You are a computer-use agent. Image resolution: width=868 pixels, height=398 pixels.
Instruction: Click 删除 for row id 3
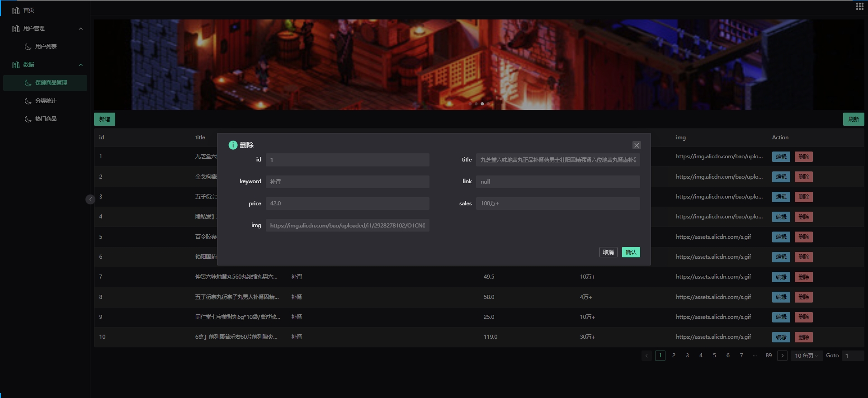pyautogui.click(x=803, y=197)
